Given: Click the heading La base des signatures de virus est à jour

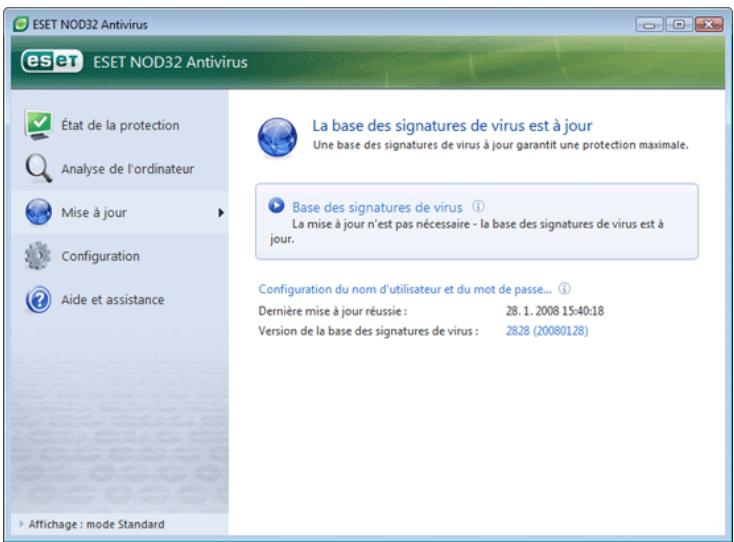Looking at the screenshot, I should 452,125.
